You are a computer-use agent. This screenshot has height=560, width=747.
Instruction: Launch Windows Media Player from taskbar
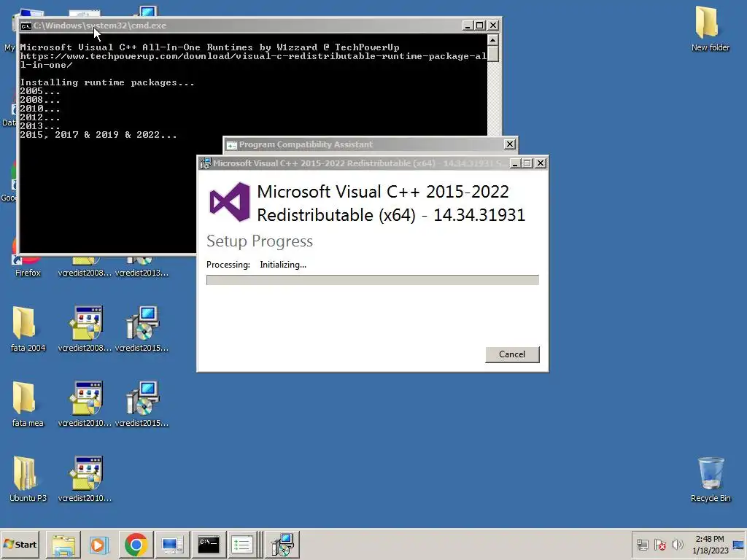99,545
